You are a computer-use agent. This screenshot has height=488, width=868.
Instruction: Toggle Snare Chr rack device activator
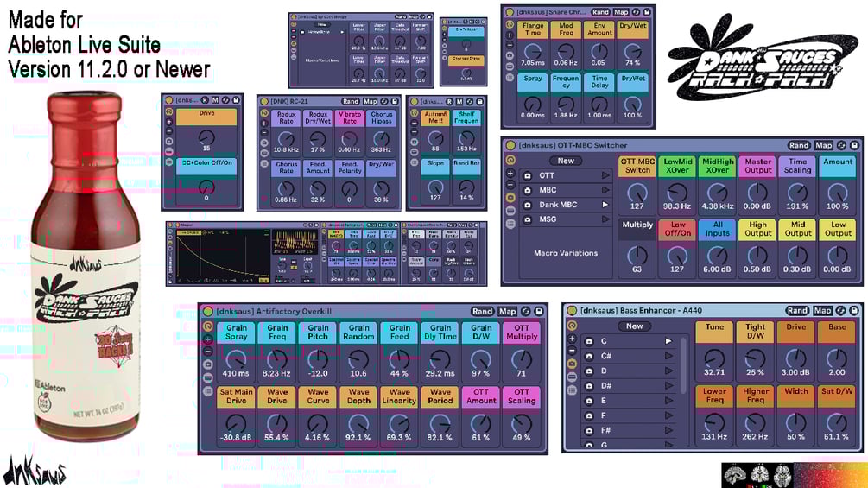coord(510,11)
